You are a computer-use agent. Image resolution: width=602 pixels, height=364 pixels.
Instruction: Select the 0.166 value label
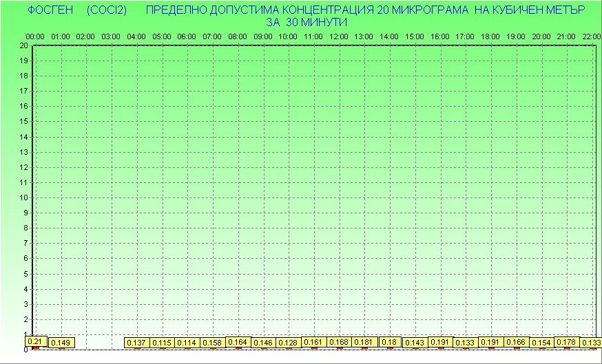[517, 342]
